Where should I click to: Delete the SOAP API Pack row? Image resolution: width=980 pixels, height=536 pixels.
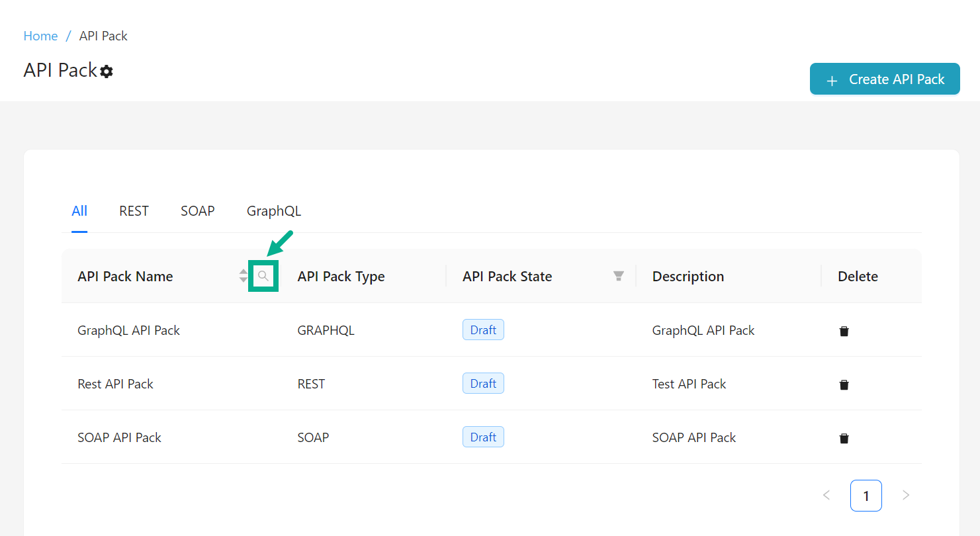pos(844,438)
